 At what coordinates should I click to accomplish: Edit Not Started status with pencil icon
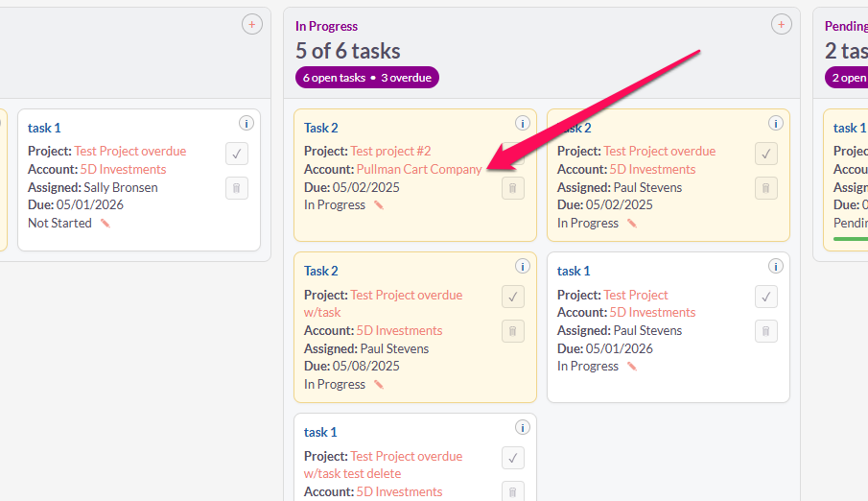point(106,224)
